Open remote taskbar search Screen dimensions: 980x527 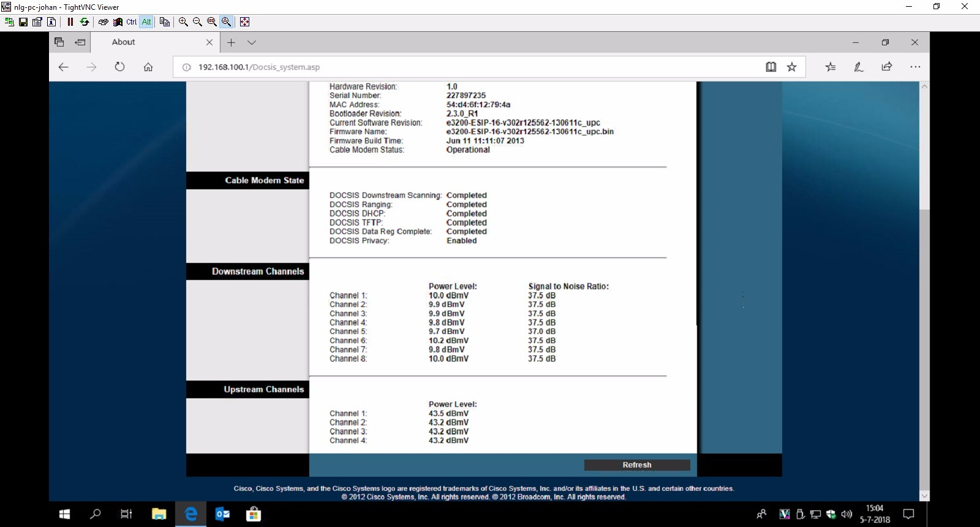click(x=96, y=514)
